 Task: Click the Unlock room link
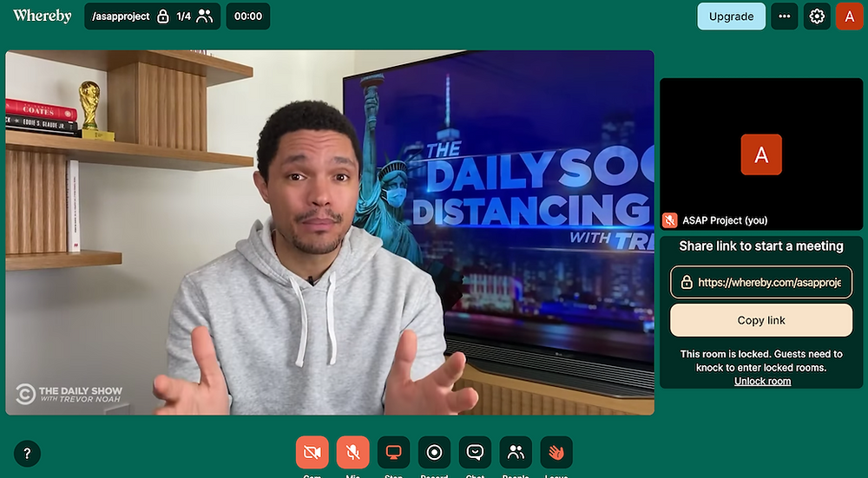point(762,381)
